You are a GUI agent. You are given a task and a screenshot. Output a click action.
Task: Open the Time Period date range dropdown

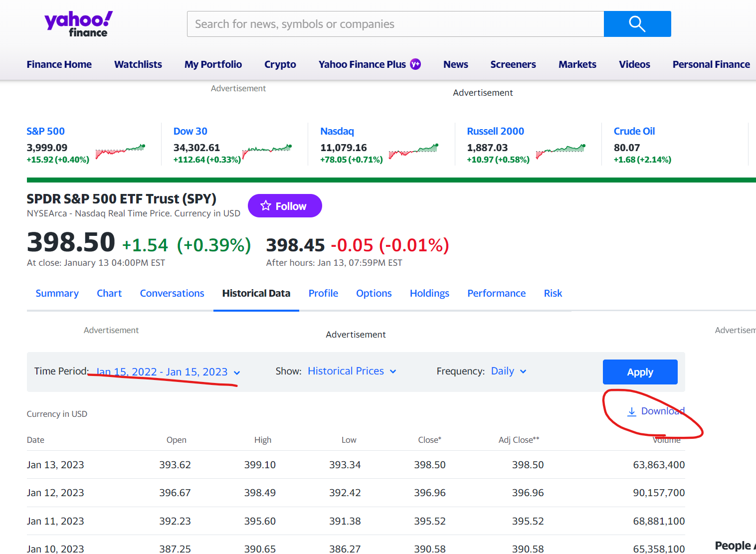point(168,372)
